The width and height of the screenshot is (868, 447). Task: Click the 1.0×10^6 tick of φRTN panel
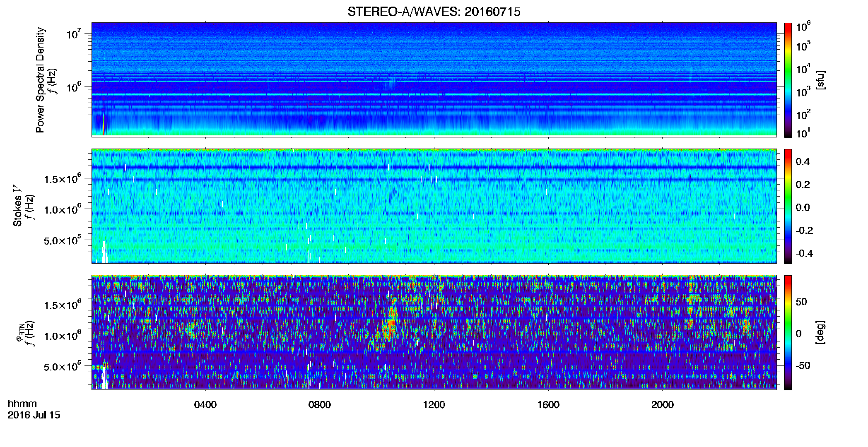(63, 336)
